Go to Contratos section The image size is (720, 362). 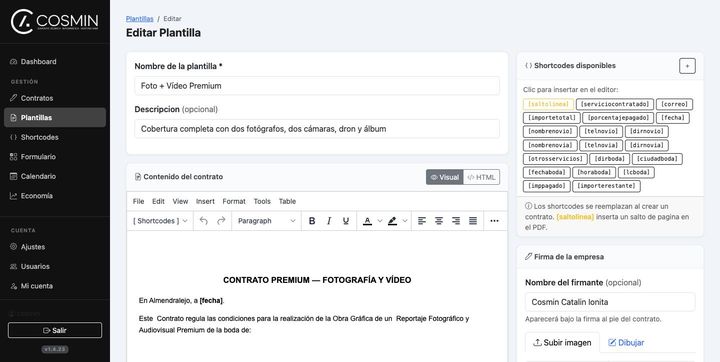coord(55,98)
